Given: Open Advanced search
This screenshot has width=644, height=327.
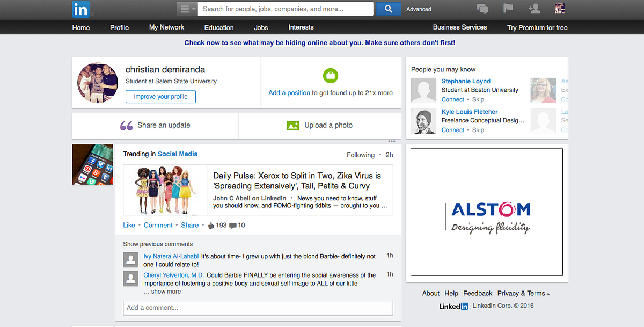Looking at the screenshot, I should click(x=419, y=9).
